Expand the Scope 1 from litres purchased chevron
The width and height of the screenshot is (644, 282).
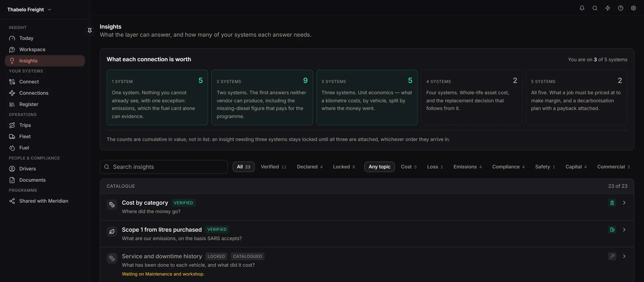click(x=624, y=230)
